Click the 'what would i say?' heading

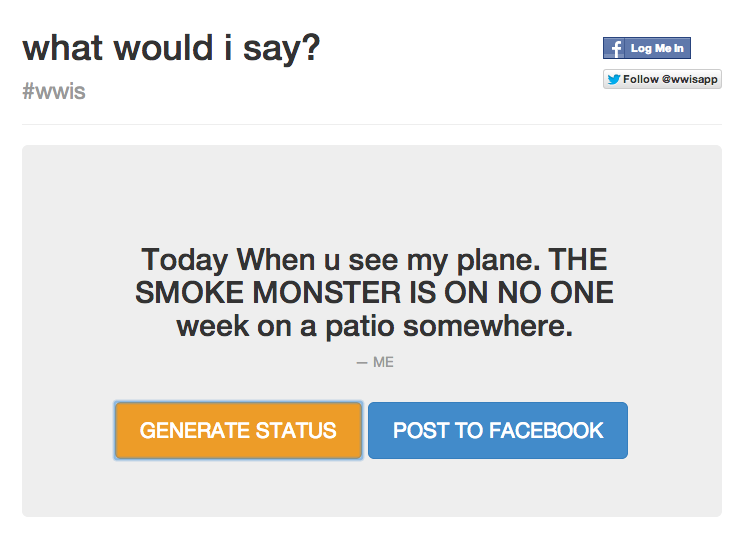pyautogui.click(x=171, y=48)
